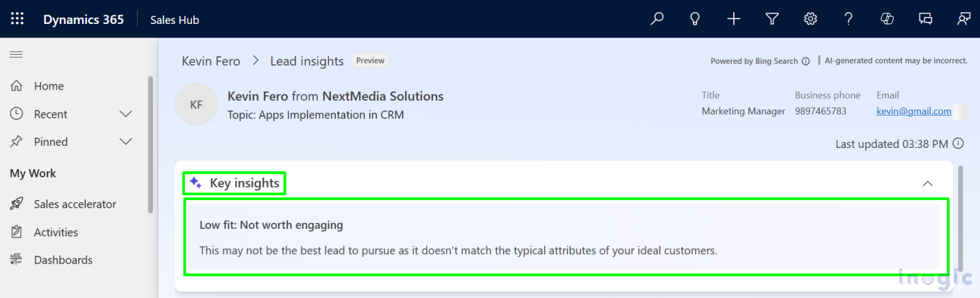
Task: Click the Activities clipboard icon
Action: coord(17,232)
